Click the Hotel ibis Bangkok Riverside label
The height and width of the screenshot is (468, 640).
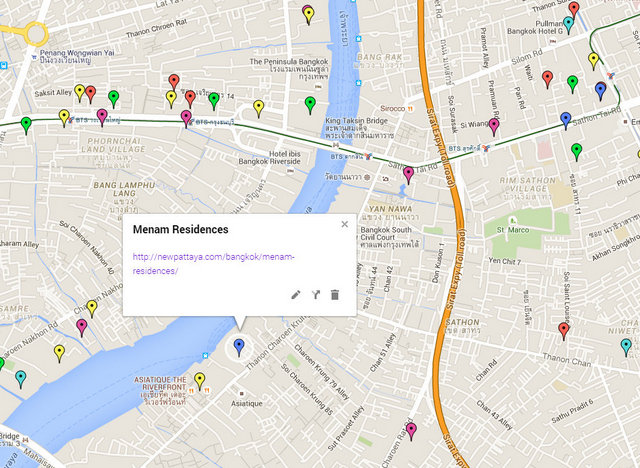(269, 158)
